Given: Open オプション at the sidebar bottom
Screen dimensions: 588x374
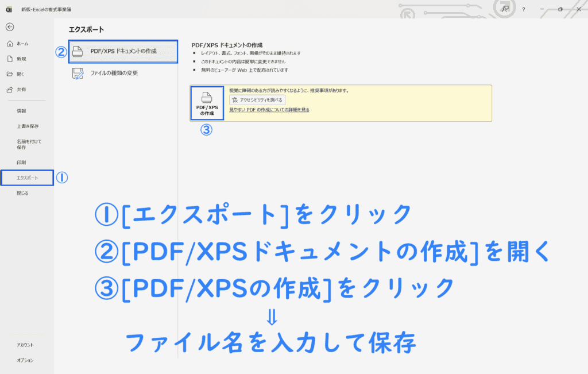Looking at the screenshot, I should tap(25, 360).
